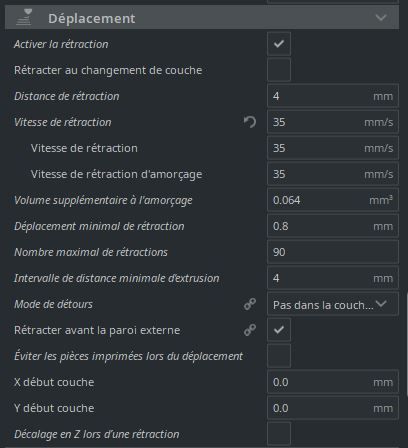Viewport: 408px width, 448px height.
Task: Edit the Distance de rétraction field
Action: (x=333, y=96)
